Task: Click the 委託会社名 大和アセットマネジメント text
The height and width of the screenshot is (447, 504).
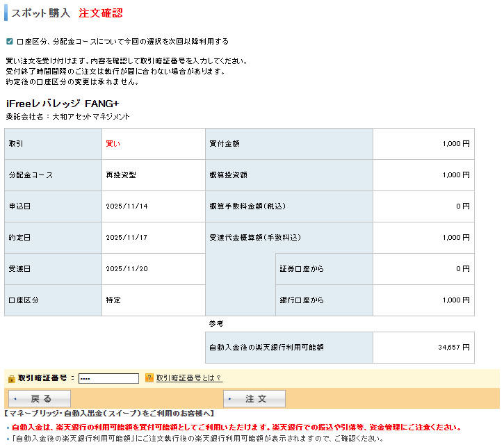Action: 67,117
